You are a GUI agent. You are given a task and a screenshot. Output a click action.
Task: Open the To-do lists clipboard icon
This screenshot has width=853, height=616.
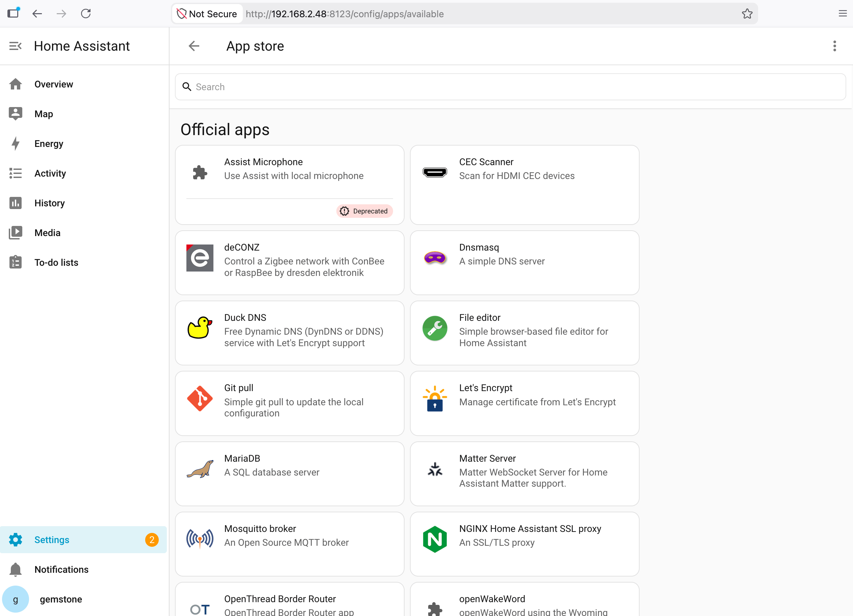(16, 262)
